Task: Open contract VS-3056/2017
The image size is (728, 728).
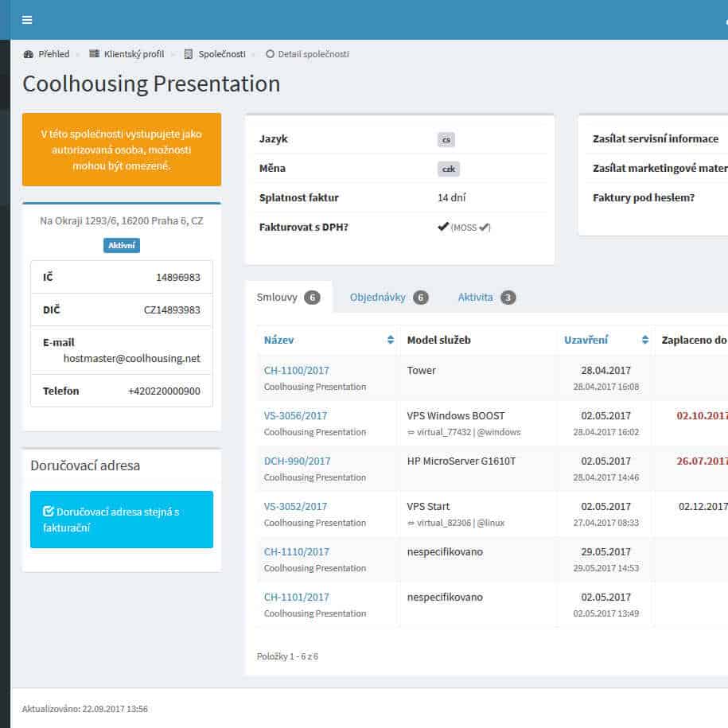Action: pos(295,416)
